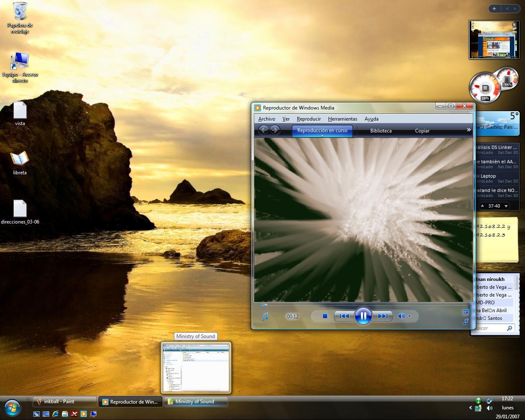Open the Herramientas menu
525x420 pixels.
point(342,119)
